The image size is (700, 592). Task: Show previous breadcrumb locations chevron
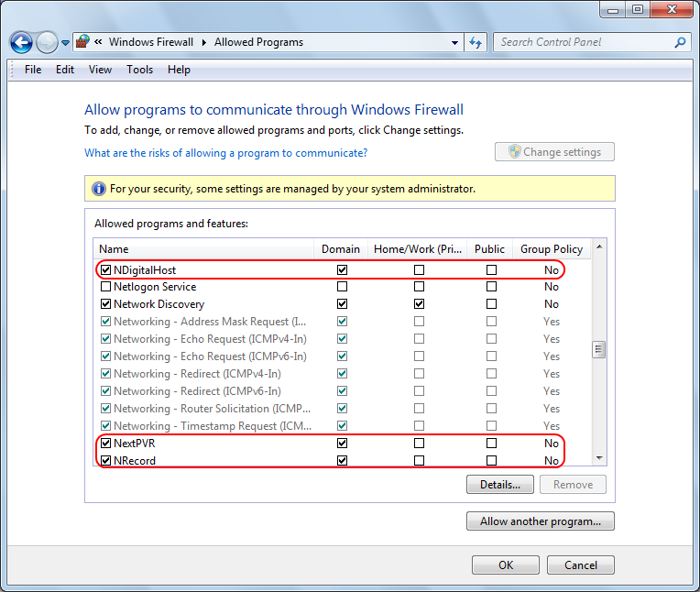pos(98,42)
